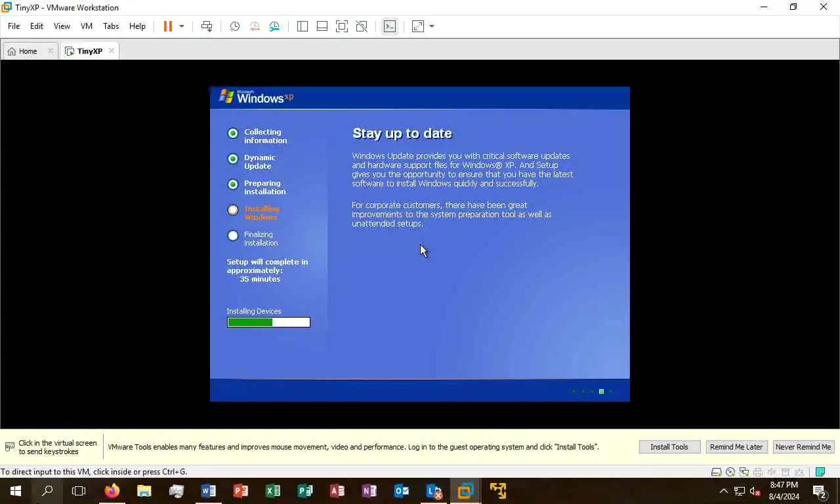Open the Windows Start menu
The width and height of the screenshot is (840, 504).
point(16,491)
